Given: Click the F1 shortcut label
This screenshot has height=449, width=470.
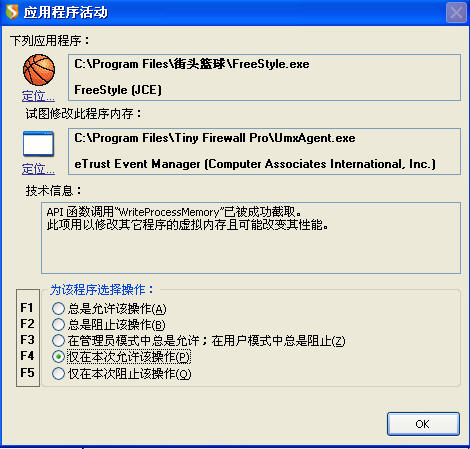Looking at the screenshot, I should 27,308.
